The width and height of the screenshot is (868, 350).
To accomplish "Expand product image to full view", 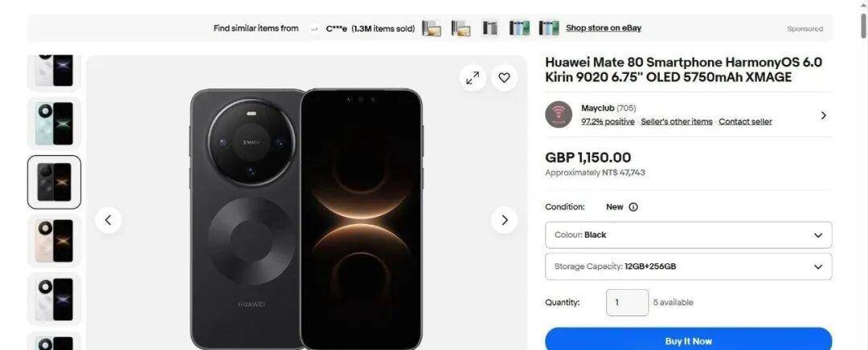I will [x=473, y=78].
